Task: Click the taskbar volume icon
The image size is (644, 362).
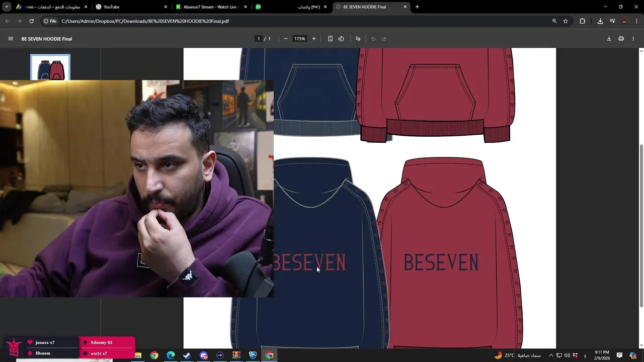Action: (x=567, y=355)
